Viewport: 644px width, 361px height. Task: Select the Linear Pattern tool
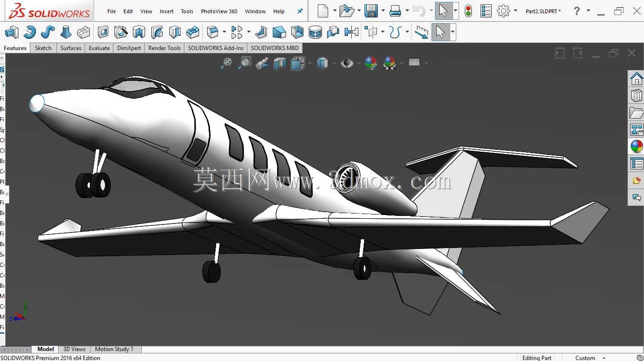tap(236, 32)
